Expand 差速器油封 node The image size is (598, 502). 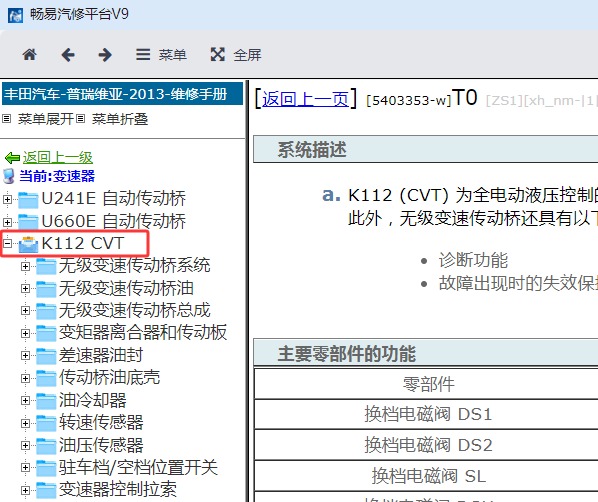tap(25, 356)
